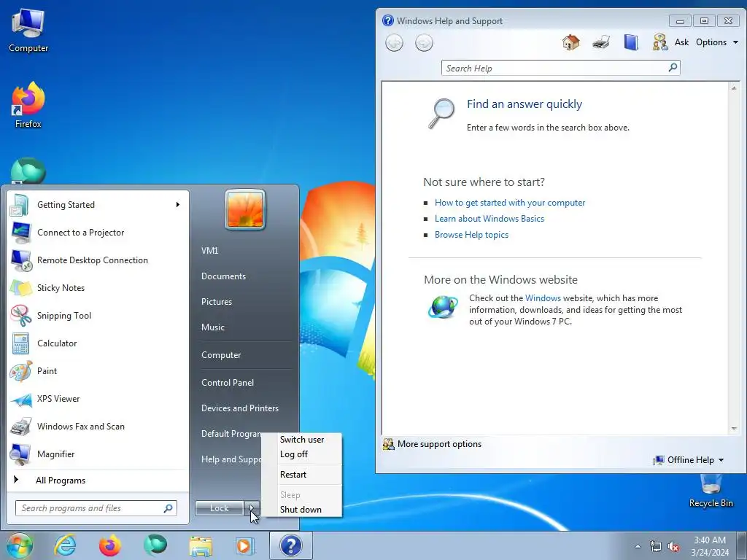Click Search programs and files box
747x560 pixels.
[x=90, y=508]
